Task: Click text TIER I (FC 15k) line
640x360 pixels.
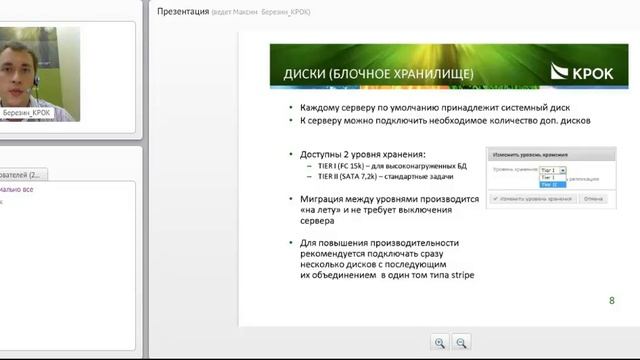Action: coord(392,166)
